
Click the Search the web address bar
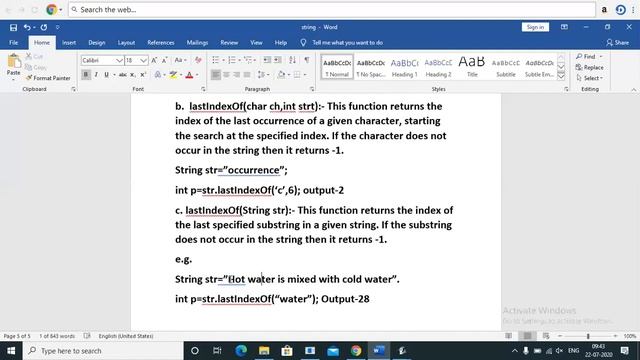point(332,9)
